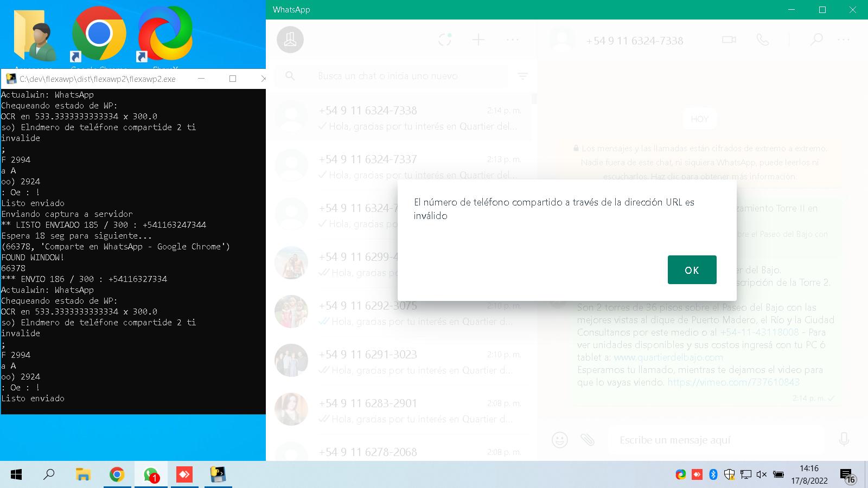Maximize the flexawp2.exe console window
This screenshot has width=868, height=488.
point(233,79)
